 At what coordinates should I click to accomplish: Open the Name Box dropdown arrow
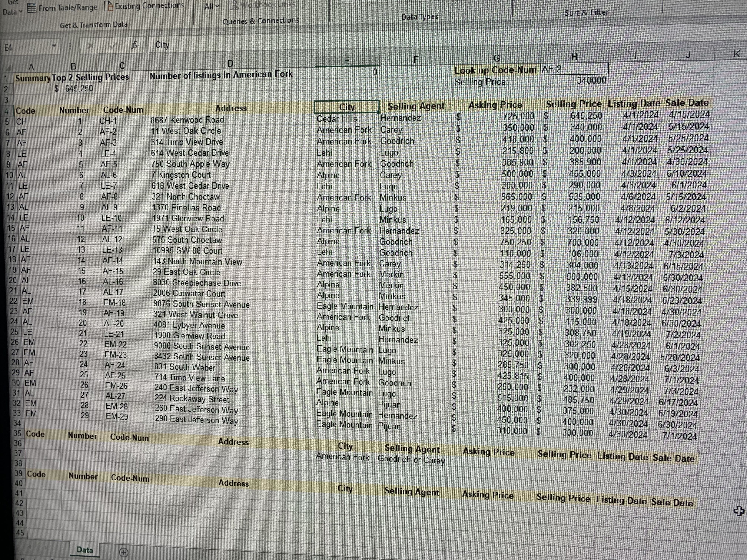[54, 46]
